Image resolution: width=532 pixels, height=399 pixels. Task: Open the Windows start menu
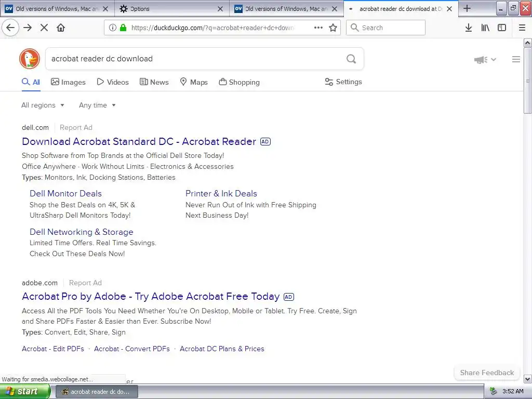(x=25, y=391)
